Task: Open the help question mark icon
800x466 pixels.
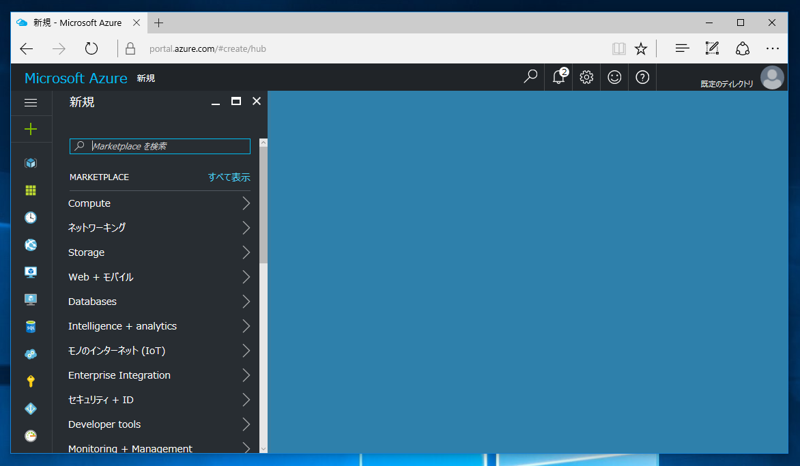Action: 642,77
